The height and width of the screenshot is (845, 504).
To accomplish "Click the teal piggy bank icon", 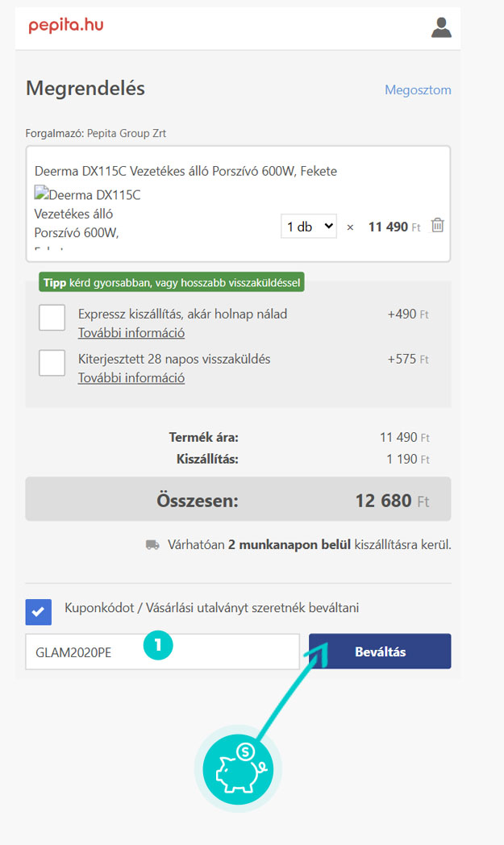I will pyautogui.click(x=238, y=768).
